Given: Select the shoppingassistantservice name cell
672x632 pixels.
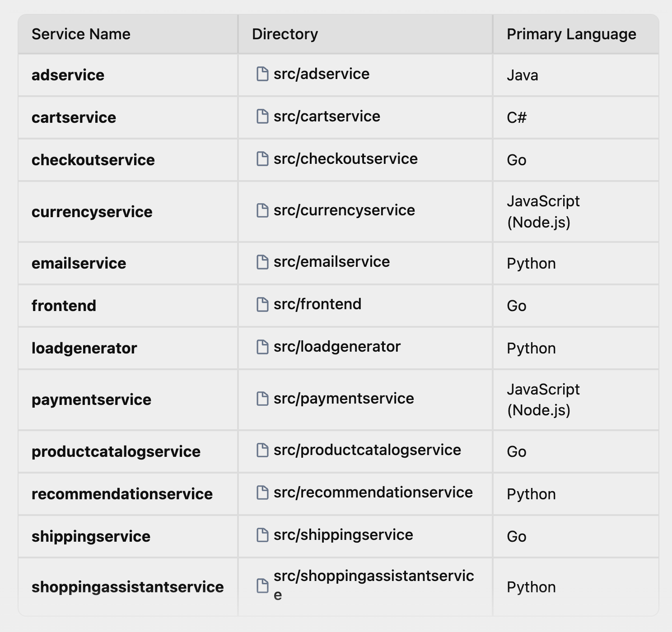Looking at the screenshot, I should (128, 587).
